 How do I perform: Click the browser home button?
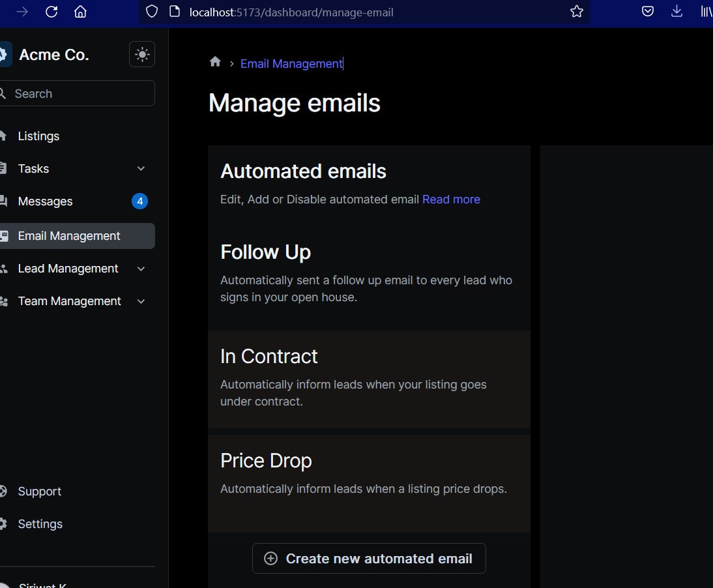click(80, 12)
